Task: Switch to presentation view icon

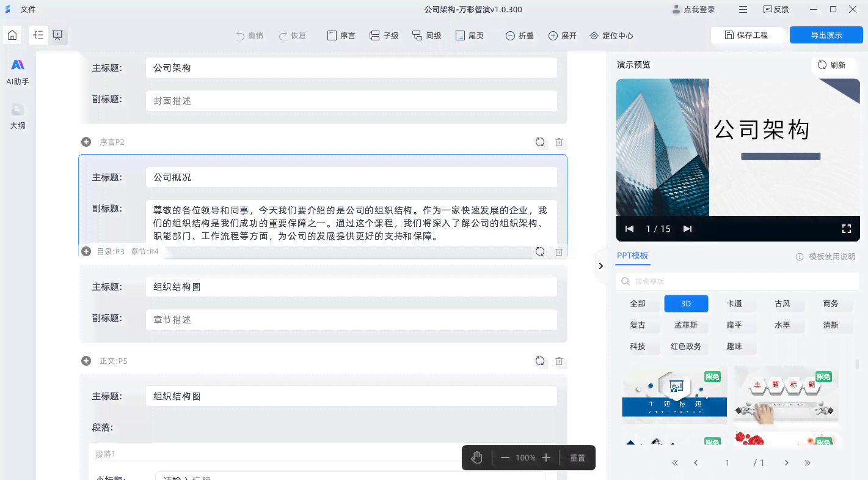Action: pos(57,35)
